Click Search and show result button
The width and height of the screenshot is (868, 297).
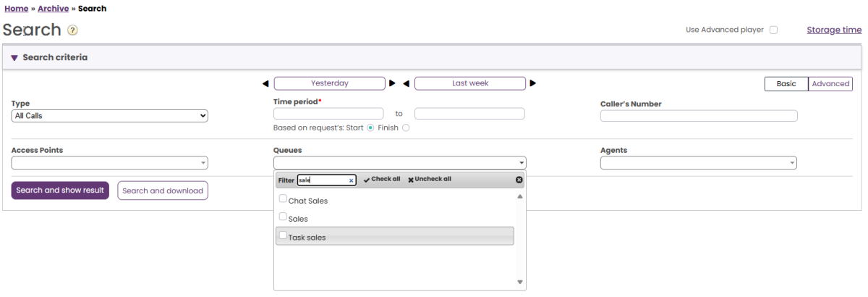(60, 191)
